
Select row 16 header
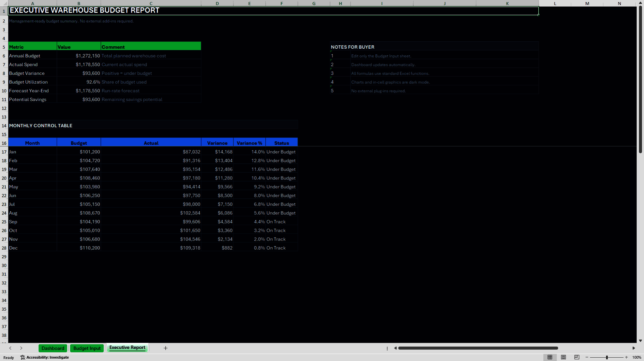(4, 143)
